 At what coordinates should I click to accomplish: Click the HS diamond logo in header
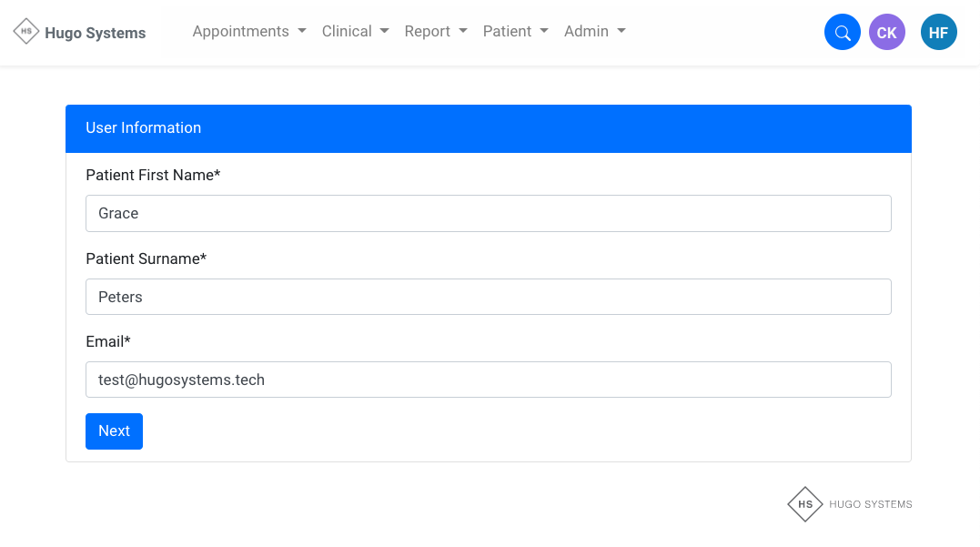[x=26, y=31]
